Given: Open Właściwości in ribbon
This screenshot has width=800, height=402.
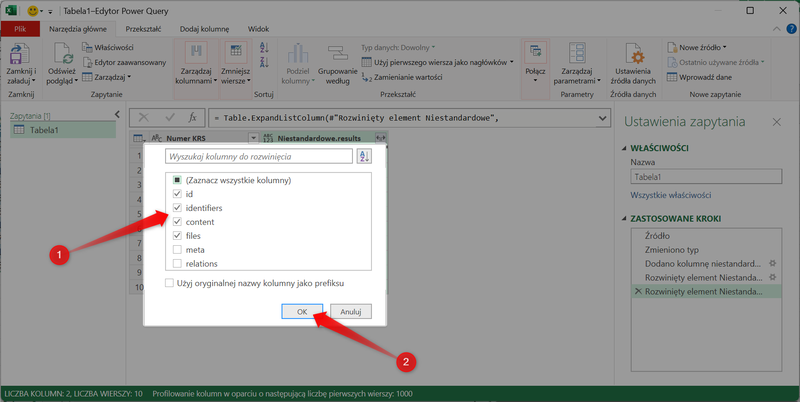Looking at the screenshot, I should coord(108,47).
